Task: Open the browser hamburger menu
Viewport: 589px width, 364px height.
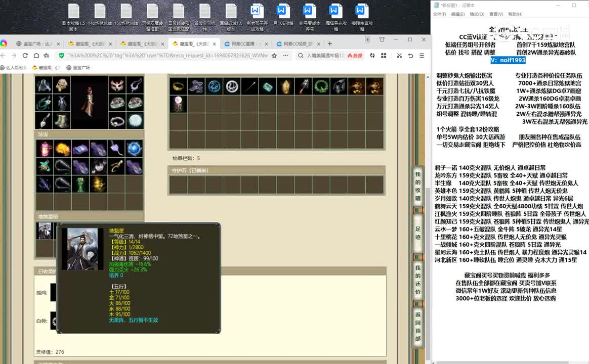Action: point(422,56)
